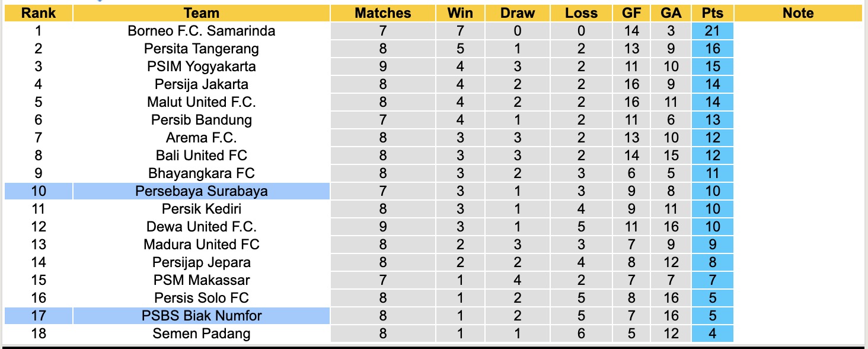Click the Team column header
Screen dimensions: 868x349
(202, 13)
